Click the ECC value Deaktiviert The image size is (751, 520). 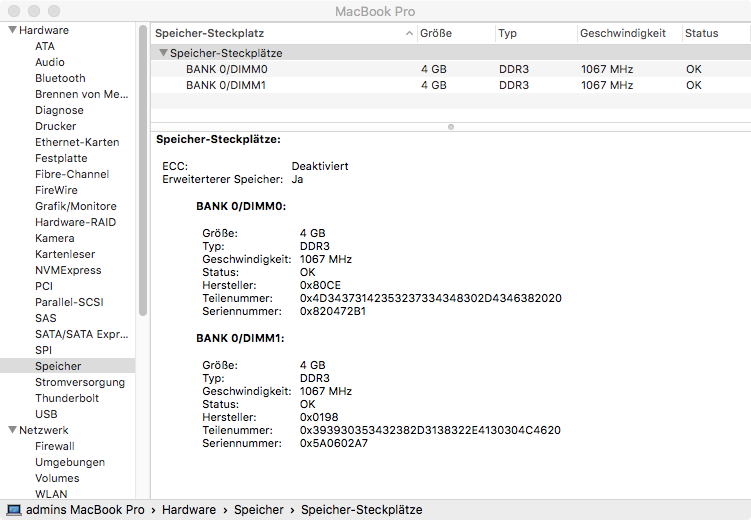320,166
